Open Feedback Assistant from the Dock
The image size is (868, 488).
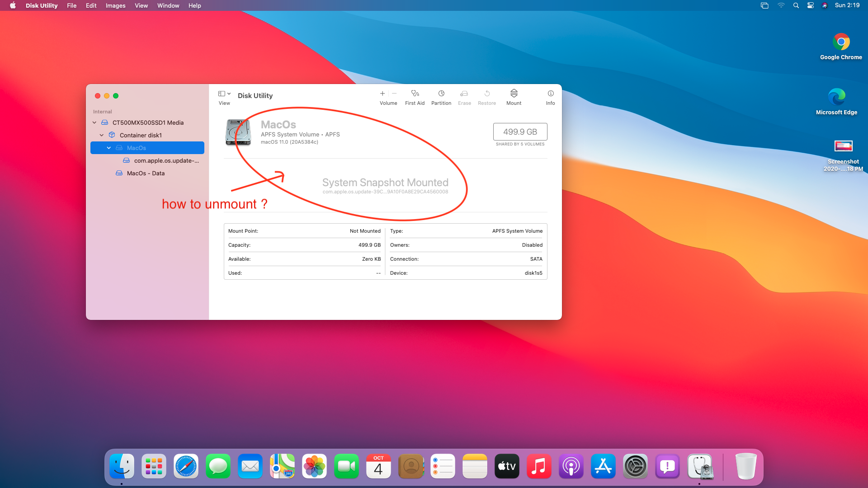pyautogui.click(x=667, y=466)
